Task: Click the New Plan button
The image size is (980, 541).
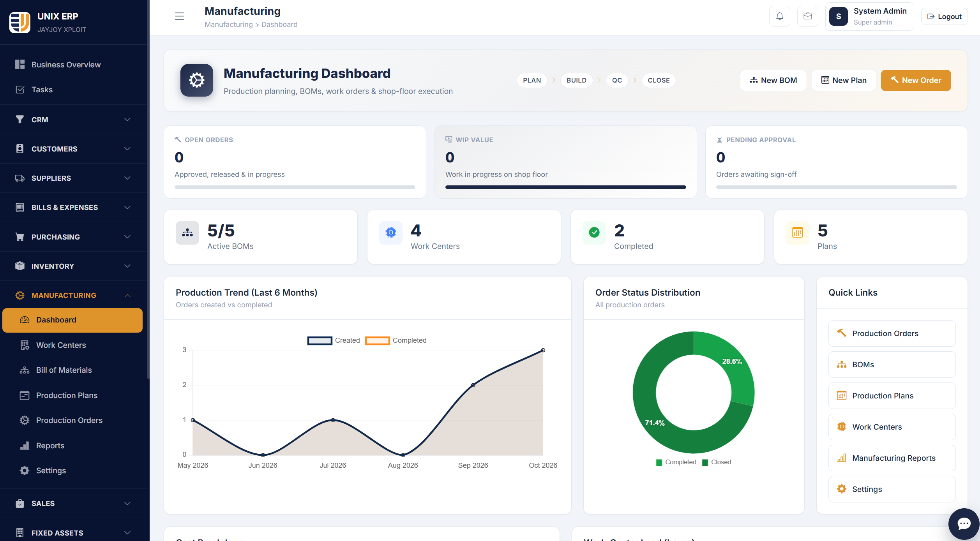Action: coord(844,80)
